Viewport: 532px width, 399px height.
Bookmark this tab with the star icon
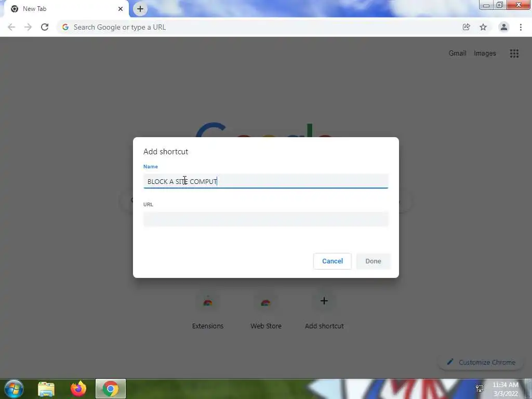(483, 27)
